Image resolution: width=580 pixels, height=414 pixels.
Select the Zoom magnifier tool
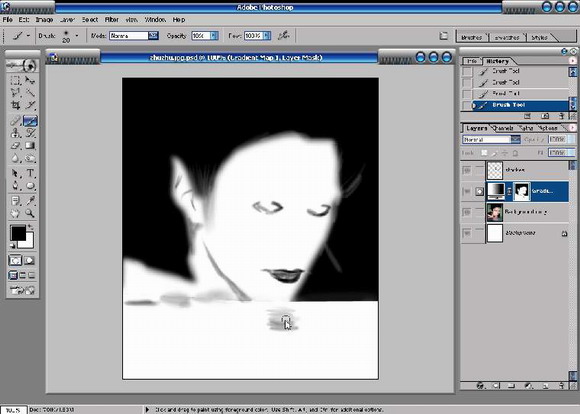[30, 213]
